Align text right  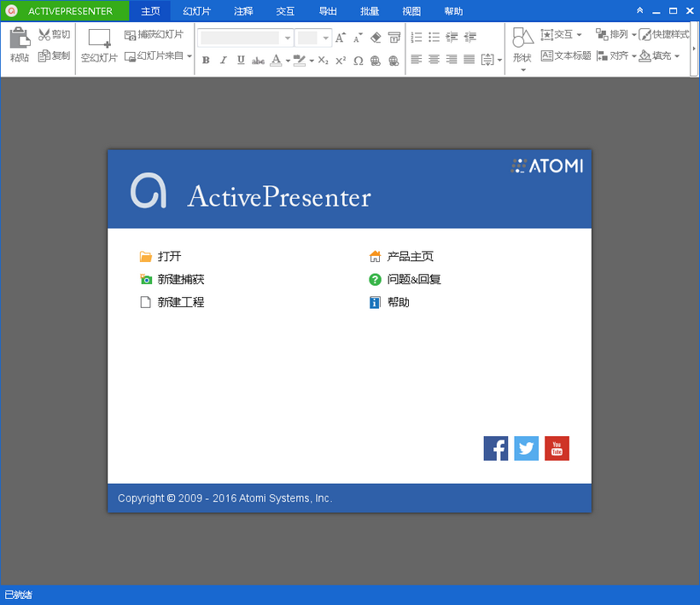coord(452,59)
